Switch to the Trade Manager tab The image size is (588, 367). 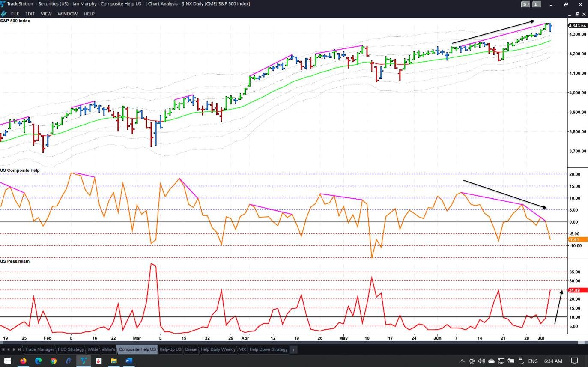39,350
